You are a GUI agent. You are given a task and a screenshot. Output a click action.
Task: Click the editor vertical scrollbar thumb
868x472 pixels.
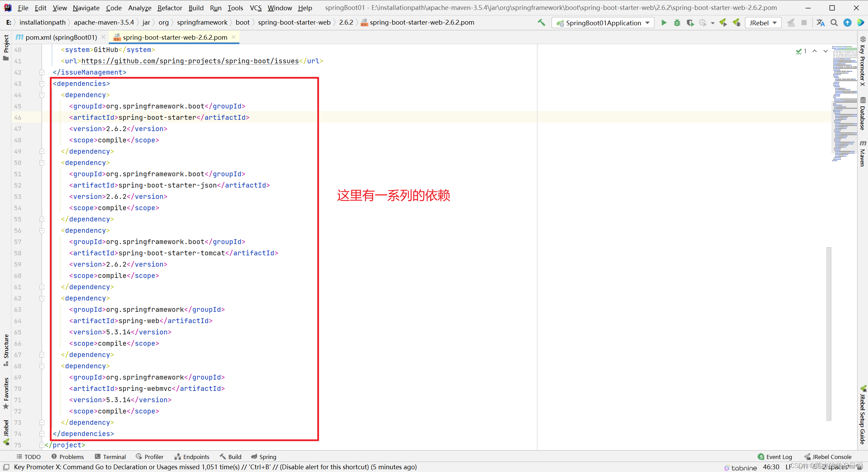click(x=828, y=334)
